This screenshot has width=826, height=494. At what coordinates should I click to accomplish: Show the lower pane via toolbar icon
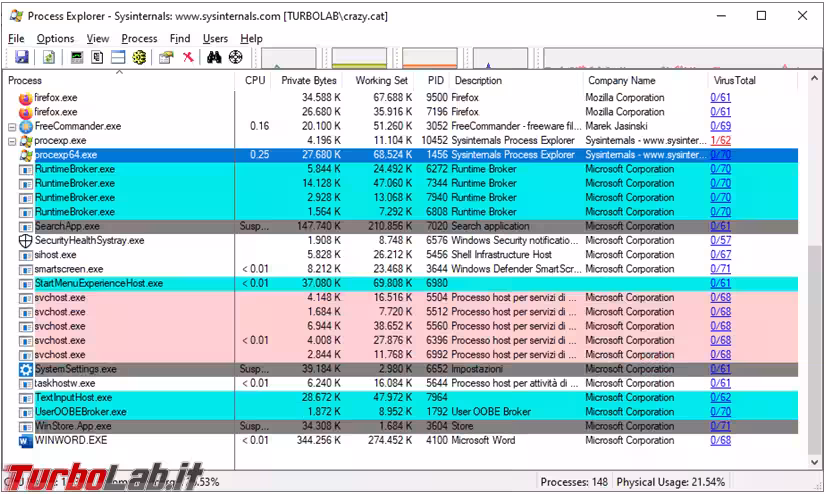pyautogui.click(x=118, y=58)
